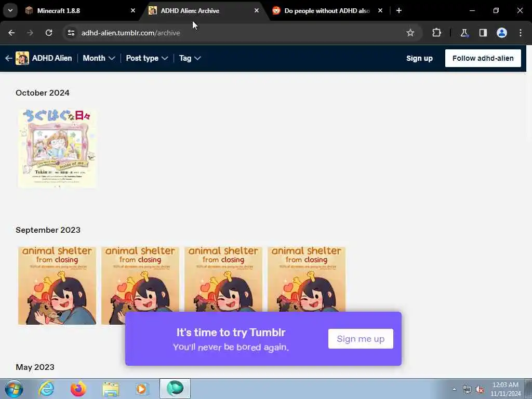This screenshot has height=399, width=532.
Task: Go back with the browser back arrow
Action: click(x=11, y=33)
